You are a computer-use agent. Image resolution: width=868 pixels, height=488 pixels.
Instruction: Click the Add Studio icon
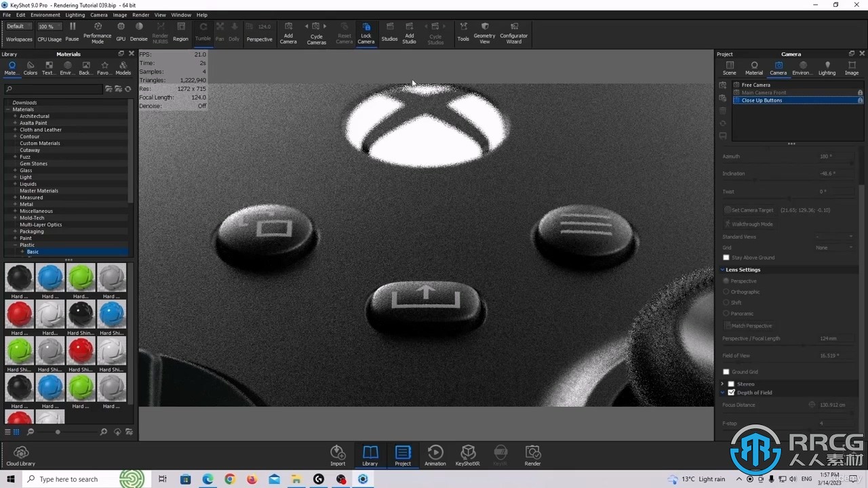coord(409,32)
